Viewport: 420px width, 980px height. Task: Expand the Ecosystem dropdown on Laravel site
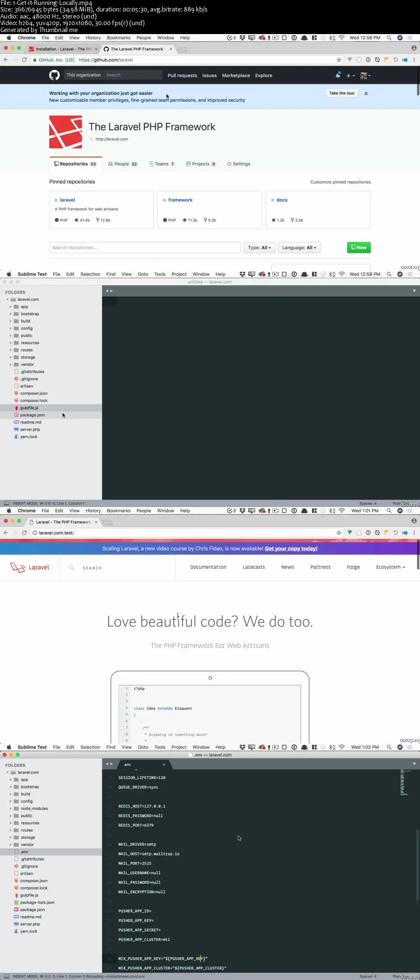pyautogui.click(x=390, y=567)
